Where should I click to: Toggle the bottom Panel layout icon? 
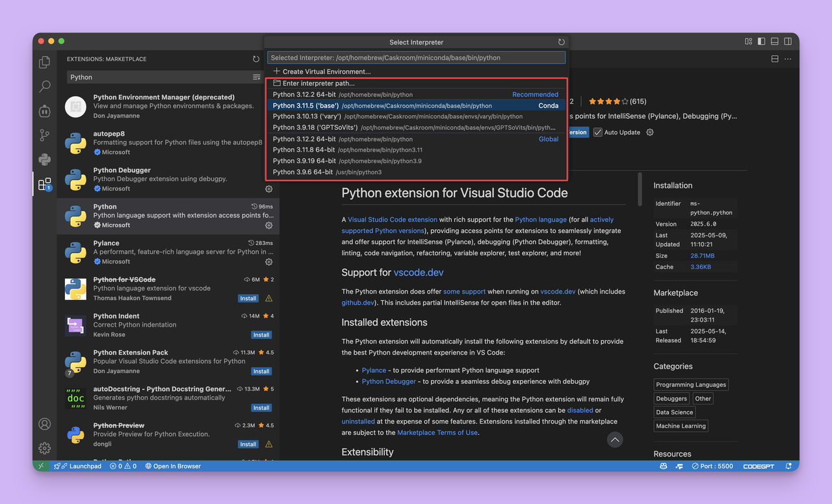tap(774, 40)
